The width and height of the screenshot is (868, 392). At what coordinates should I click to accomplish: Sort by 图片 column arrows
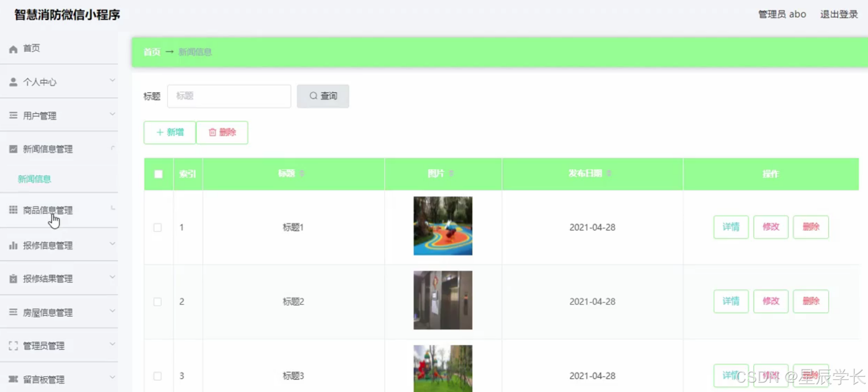coord(451,174)
